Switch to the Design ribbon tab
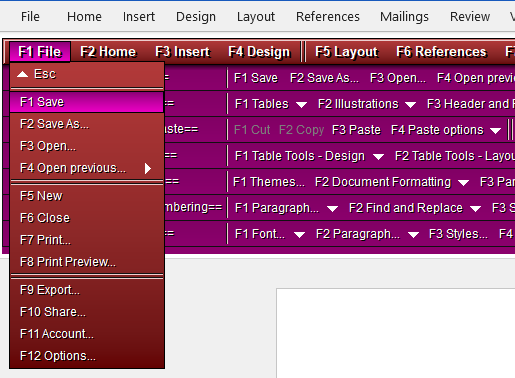515x378 pixels. pyautogui.click(x=196, y=16)
